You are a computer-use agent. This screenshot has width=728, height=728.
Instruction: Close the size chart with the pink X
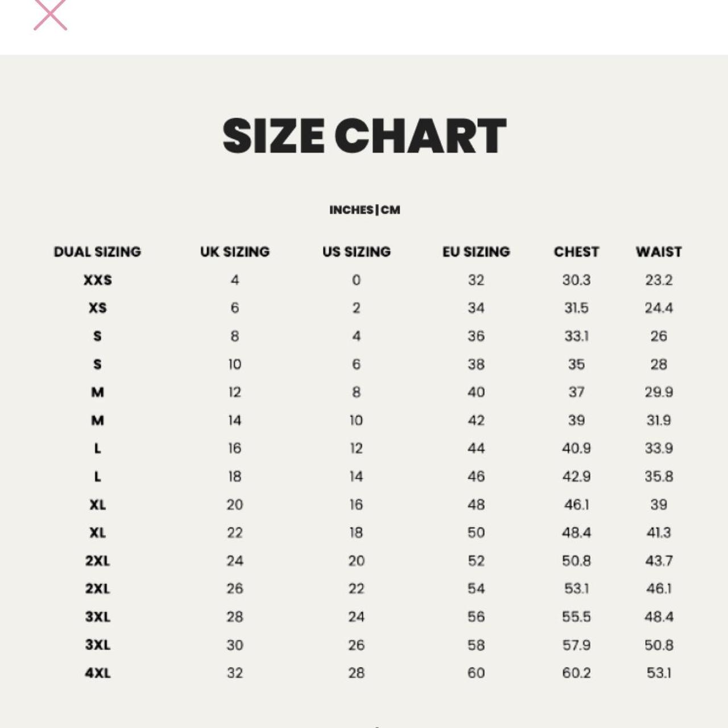50,14
